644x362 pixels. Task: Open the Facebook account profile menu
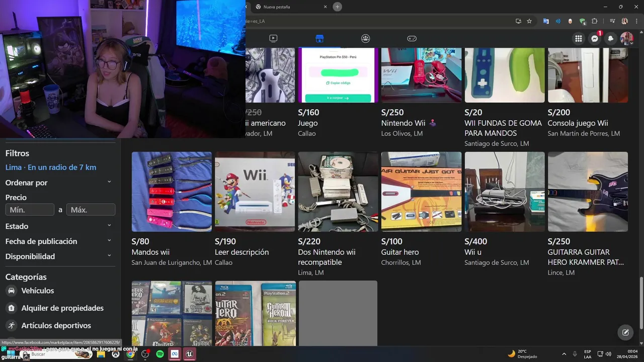click(627, 39)
